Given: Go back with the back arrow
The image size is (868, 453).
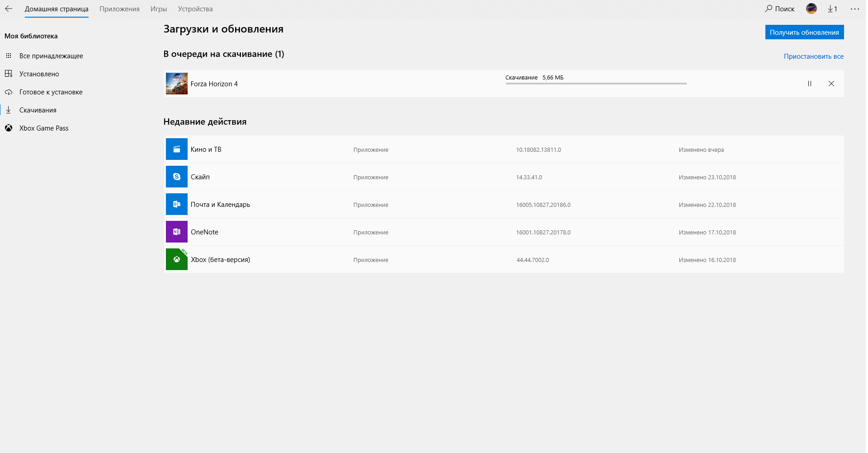Looking at the screenshot, I should (x=9, y=9).
